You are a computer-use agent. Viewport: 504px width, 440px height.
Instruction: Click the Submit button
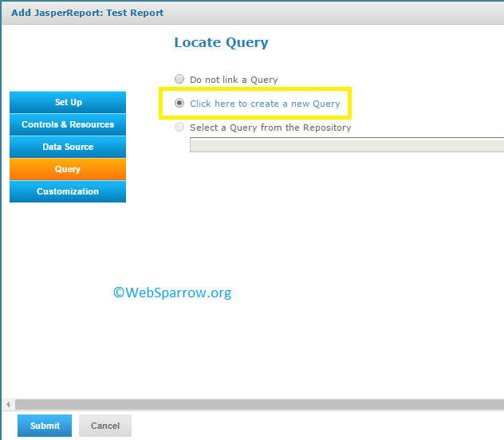[45, 426]
